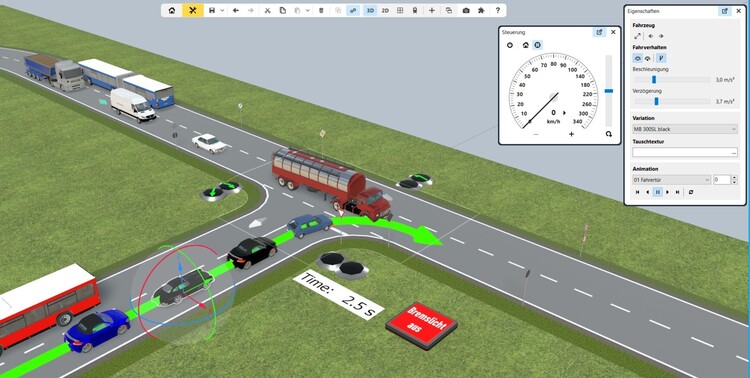Image resolution: width=750 pixels, height=378 pixels.
Task: Expand the paste options arrow
Action: tap(308, 11)
